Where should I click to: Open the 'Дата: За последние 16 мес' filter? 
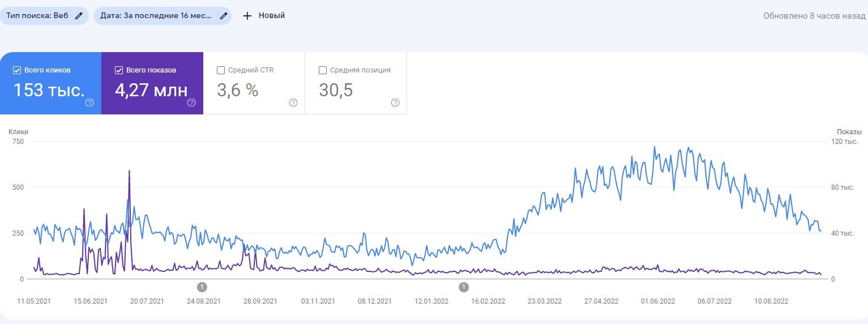tap(156, 16)
